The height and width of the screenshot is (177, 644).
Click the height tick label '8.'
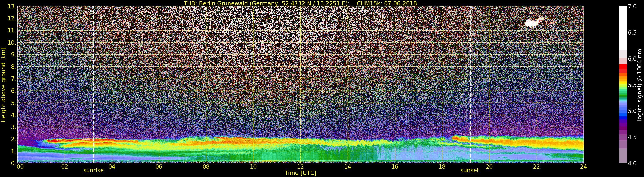coord(14,67)
